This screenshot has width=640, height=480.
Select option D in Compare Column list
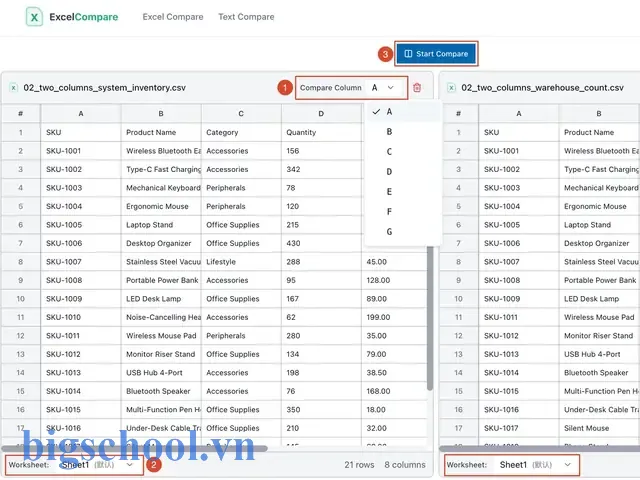[x=403, y=171]
